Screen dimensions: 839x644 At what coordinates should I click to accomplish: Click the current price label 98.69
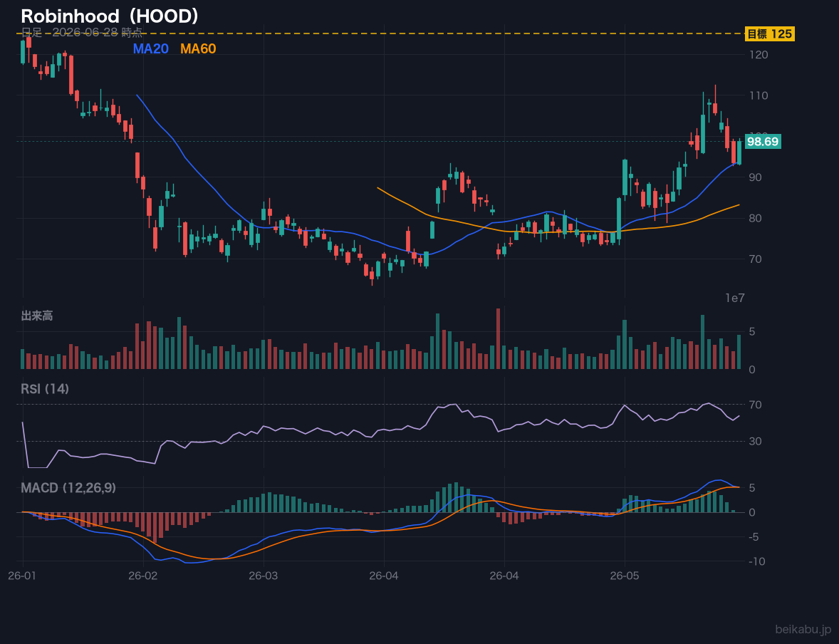pos(763,141)
